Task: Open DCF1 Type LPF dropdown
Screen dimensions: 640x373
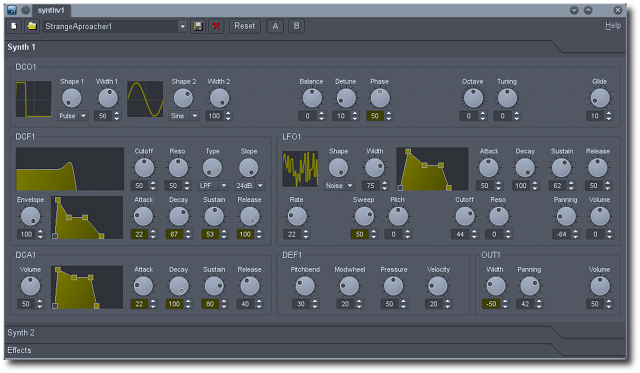Action: [x=213, y=186]
